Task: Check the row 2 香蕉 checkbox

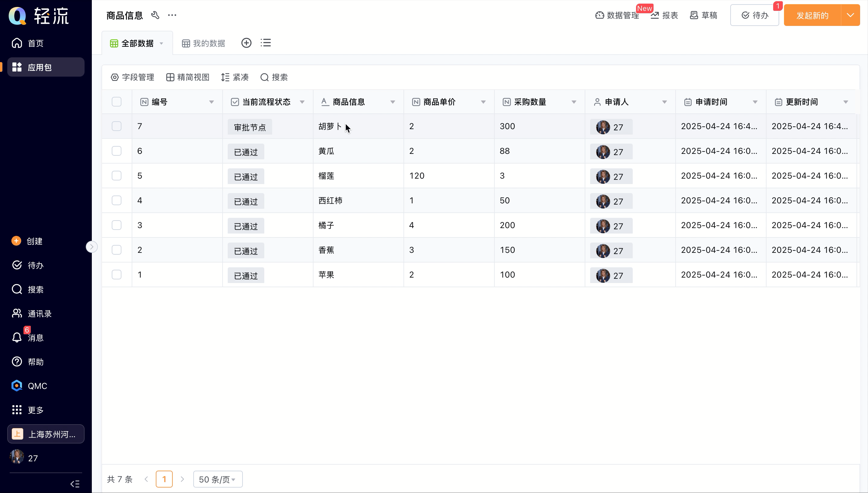Action: click(x=117, y=250)
